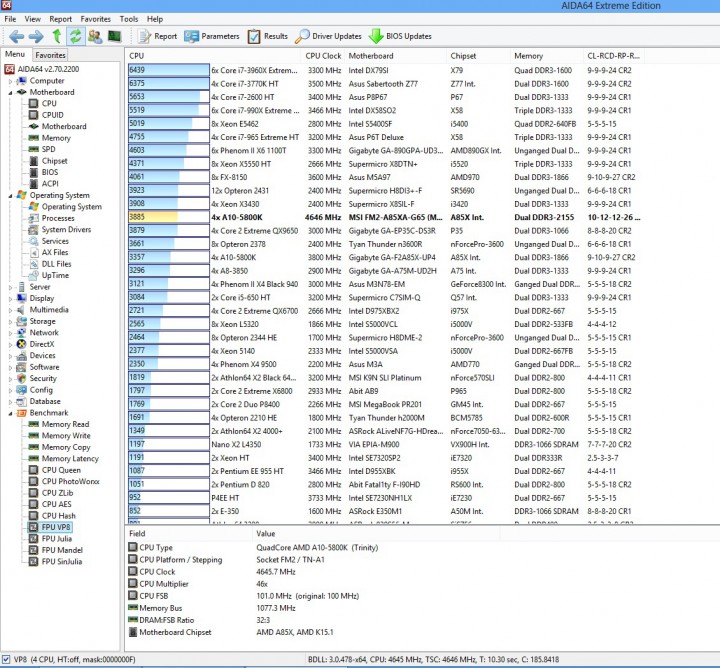This screenshot has width=720, height=668.
Task: Open Driver Updates in toolbar
Action: [328, 36]
